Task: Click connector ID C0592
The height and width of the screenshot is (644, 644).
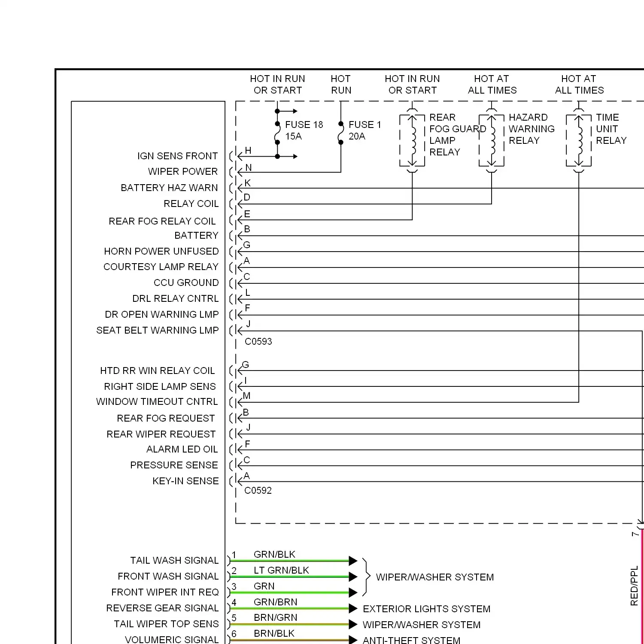Action: pyautogui.click(x=258, y=490)
